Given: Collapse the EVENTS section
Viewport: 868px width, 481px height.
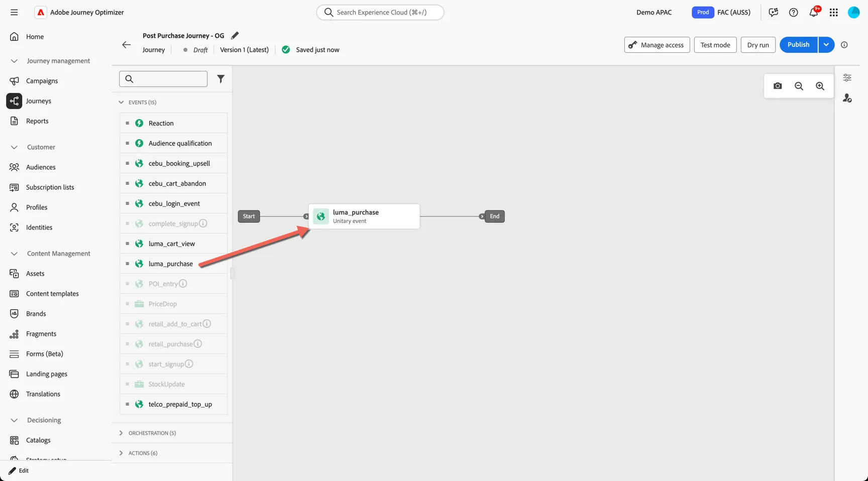Looking at the screenshot, I should pos(121,102).
